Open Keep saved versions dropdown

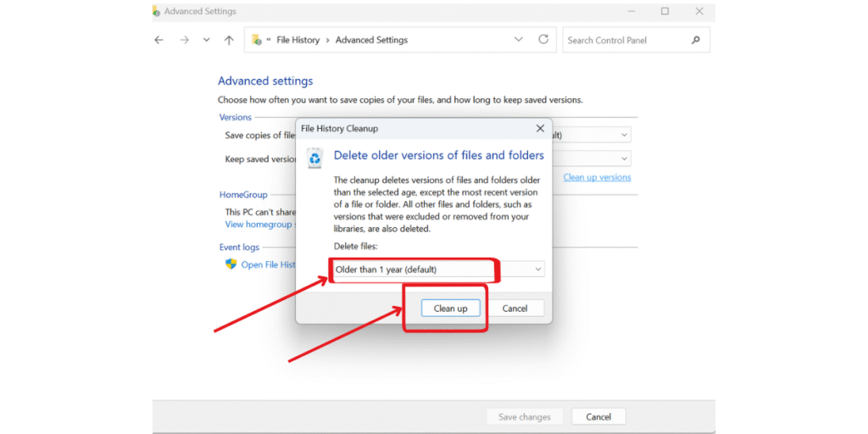(x=591, y=159)
